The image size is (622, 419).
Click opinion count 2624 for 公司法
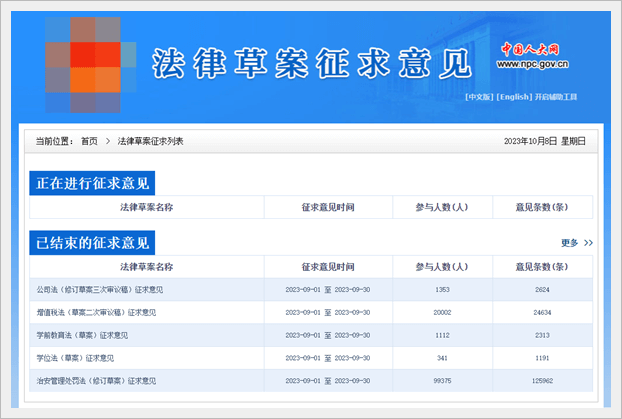[x=542, y=290]
